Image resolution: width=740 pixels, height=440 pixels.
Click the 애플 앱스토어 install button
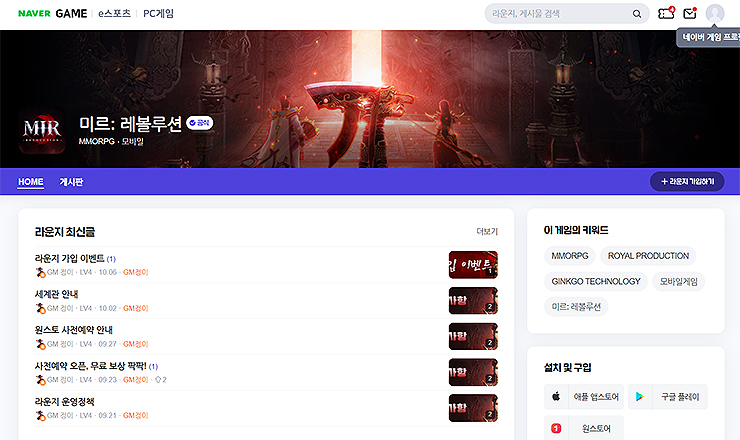[x=584, y=397]
